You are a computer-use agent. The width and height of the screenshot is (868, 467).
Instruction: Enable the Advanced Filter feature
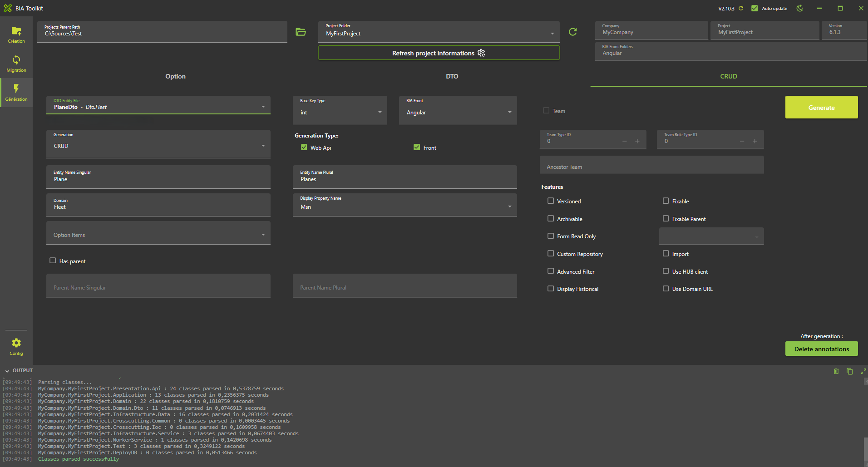(551, 271)
